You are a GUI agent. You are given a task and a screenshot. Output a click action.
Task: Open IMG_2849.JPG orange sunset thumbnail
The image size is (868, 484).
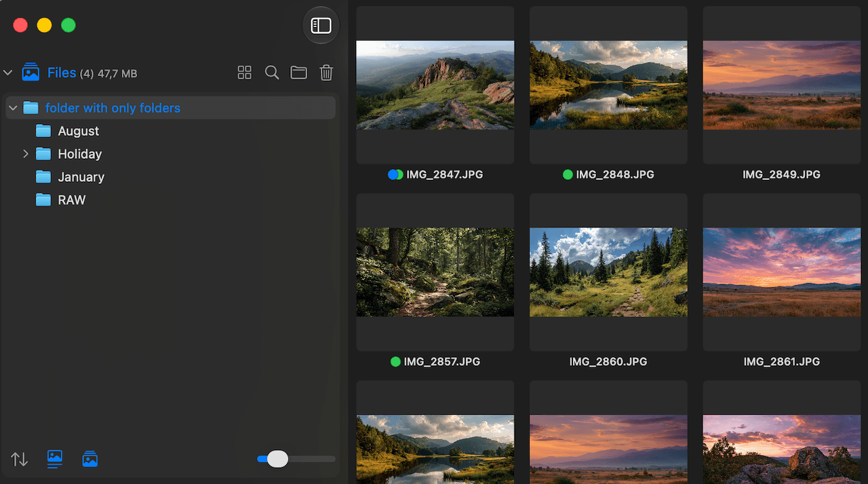tap(782, 85)
